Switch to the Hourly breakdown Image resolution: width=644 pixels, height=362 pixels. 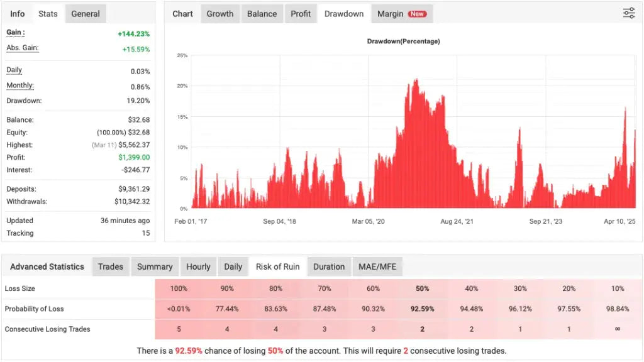point(198,266)
